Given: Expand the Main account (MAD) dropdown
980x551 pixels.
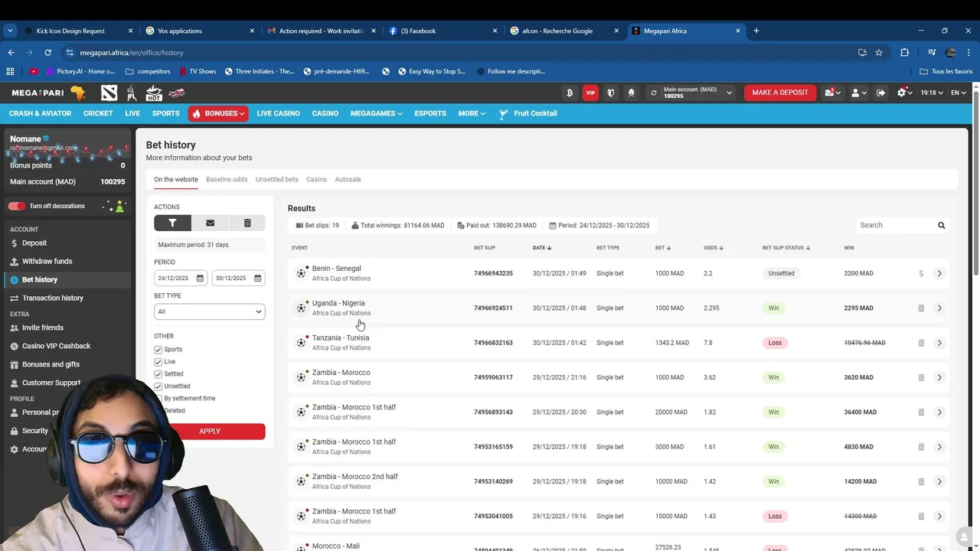Looking at the screenshot, I should 729,93.
